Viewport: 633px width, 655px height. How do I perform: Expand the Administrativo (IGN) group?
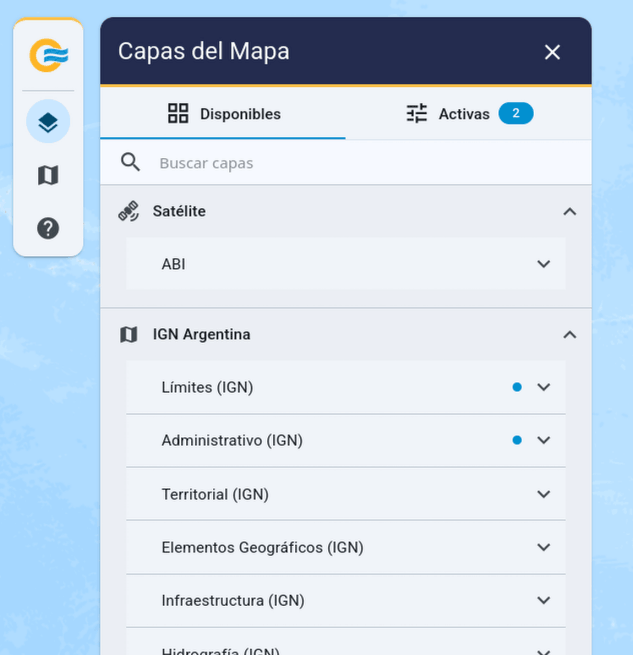pyautogui.click(x=544, y=440)
